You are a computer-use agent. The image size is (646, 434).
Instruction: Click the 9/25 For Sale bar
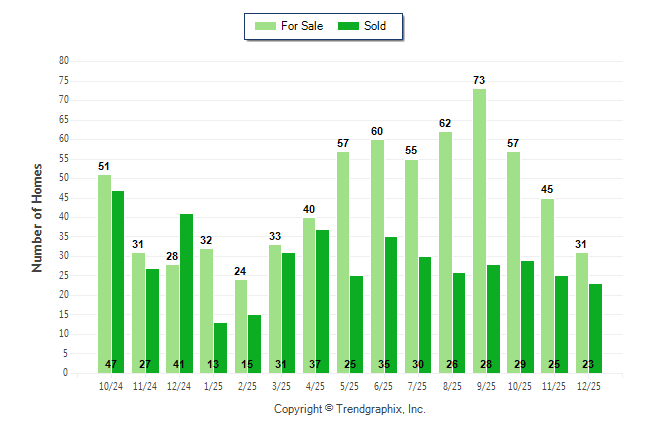480,230
